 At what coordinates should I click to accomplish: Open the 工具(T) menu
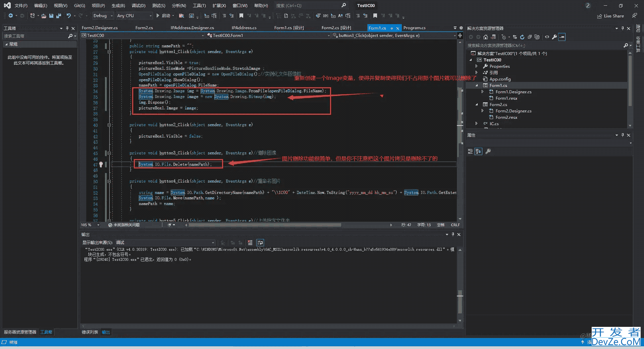pyautogui.click(x=199, y=5)
